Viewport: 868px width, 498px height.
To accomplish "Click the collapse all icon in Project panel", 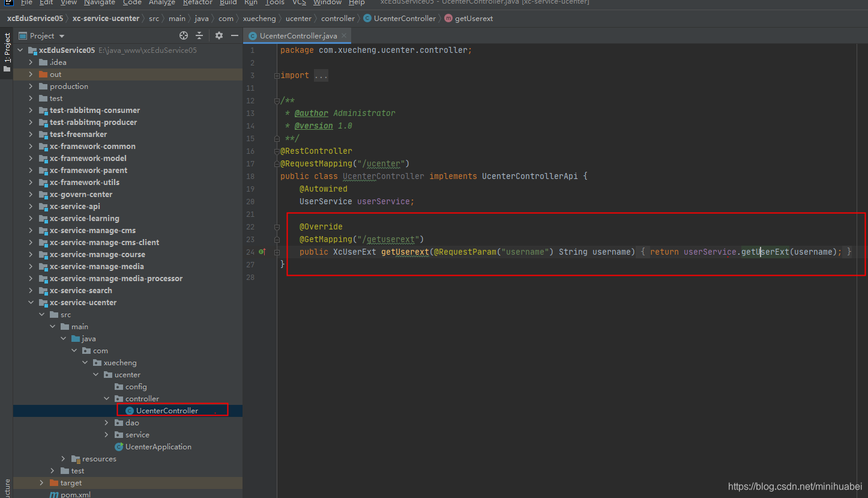I will [199, 36].
